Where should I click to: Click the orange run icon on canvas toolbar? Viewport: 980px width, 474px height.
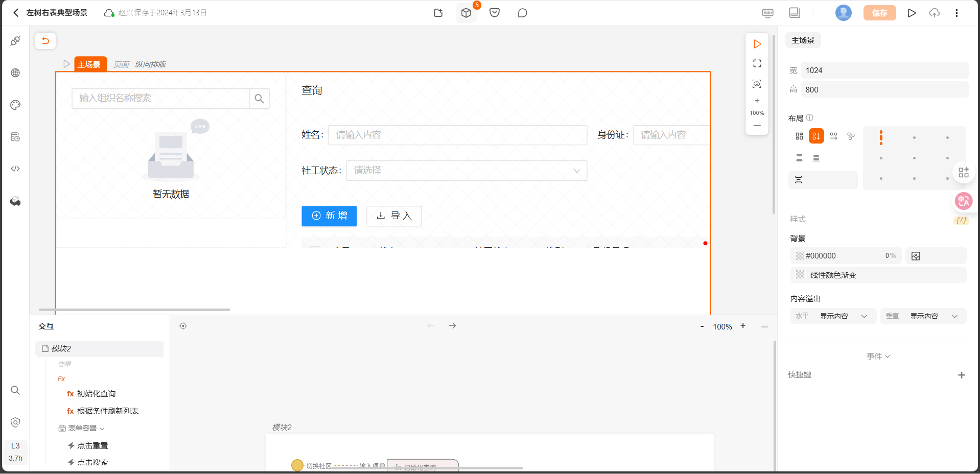(x=757, y=44)
